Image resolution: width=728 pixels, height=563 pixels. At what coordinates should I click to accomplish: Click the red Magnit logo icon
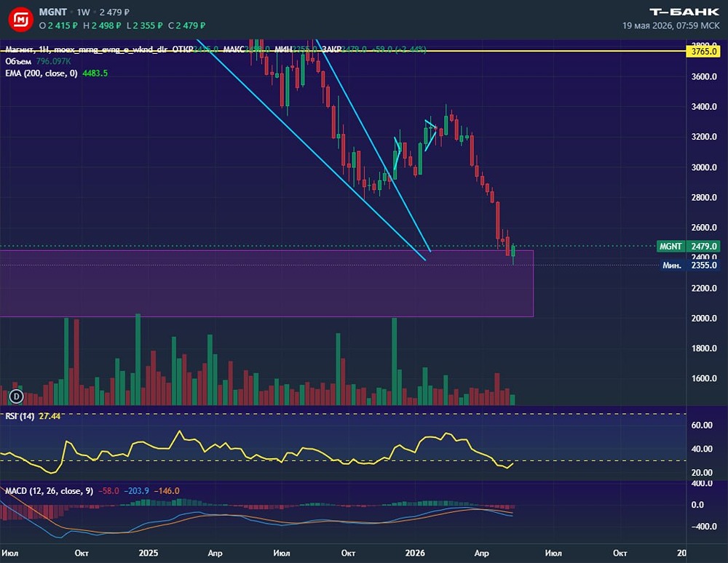20,20
